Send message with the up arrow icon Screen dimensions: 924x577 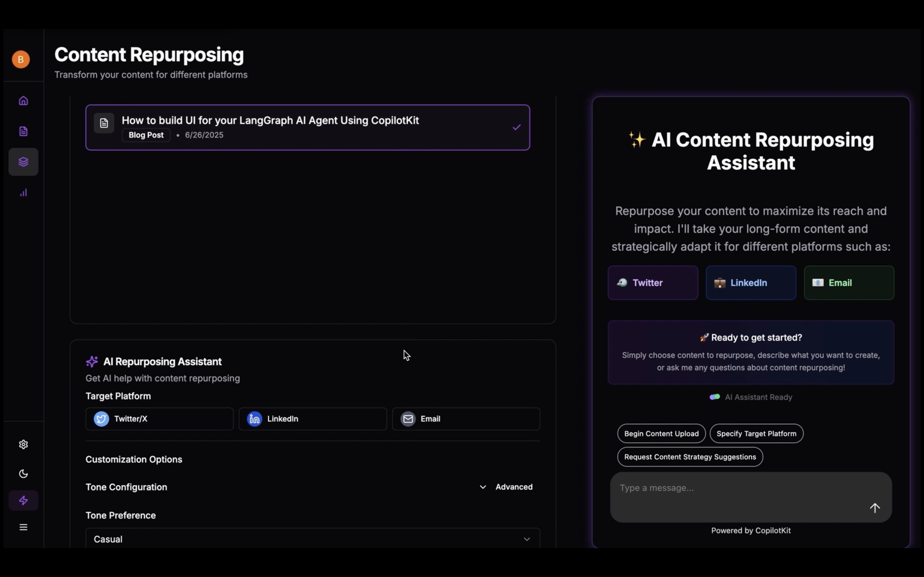point(875,508)
